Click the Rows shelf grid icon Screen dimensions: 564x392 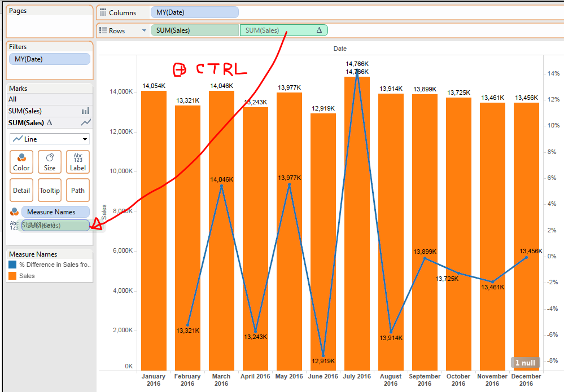pyautogui.click(x=103, y=30)
